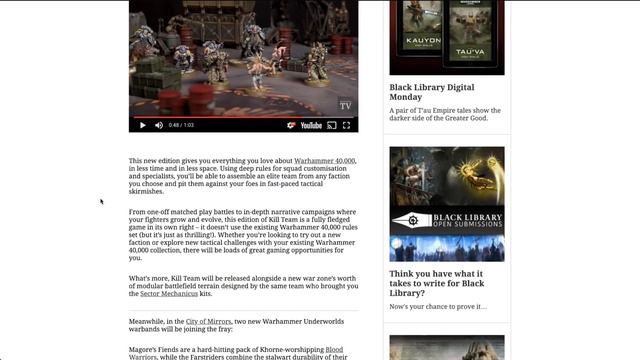Open Black Library Open Submissions image
This screenshot has height=360, width=640.
[x=447, y=204]
